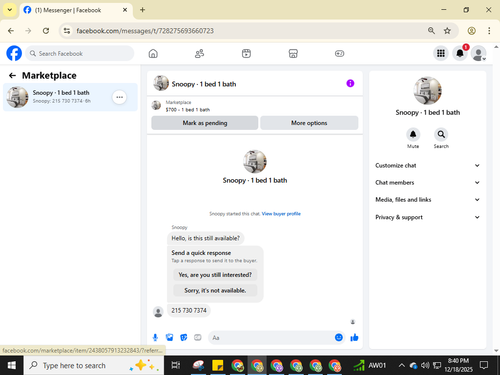Click the Search Facebook field
Viewport: 500px width, 375px height.
point(80,53)
